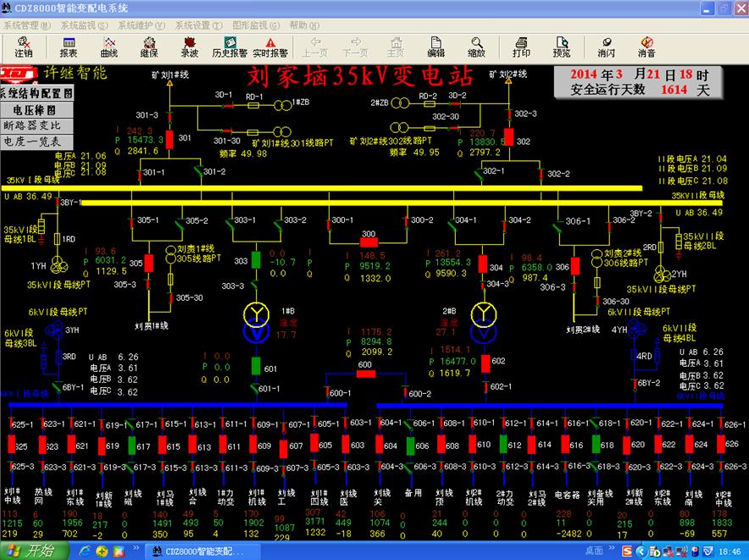Toggle the green 303 circuit breaker
This screenshot has width=749, height=560.
(256, 260)
